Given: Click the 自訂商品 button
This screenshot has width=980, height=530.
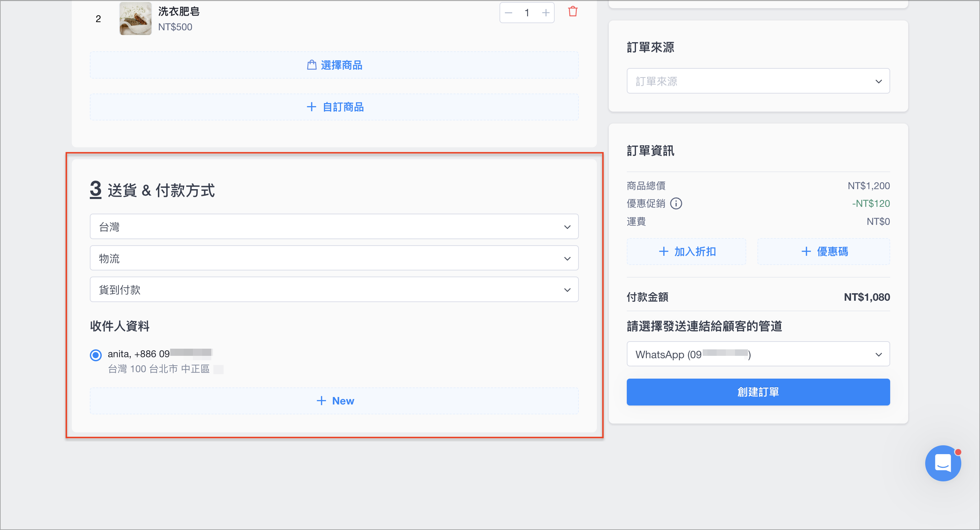Looking at the screenshot, I should (334, 107).
